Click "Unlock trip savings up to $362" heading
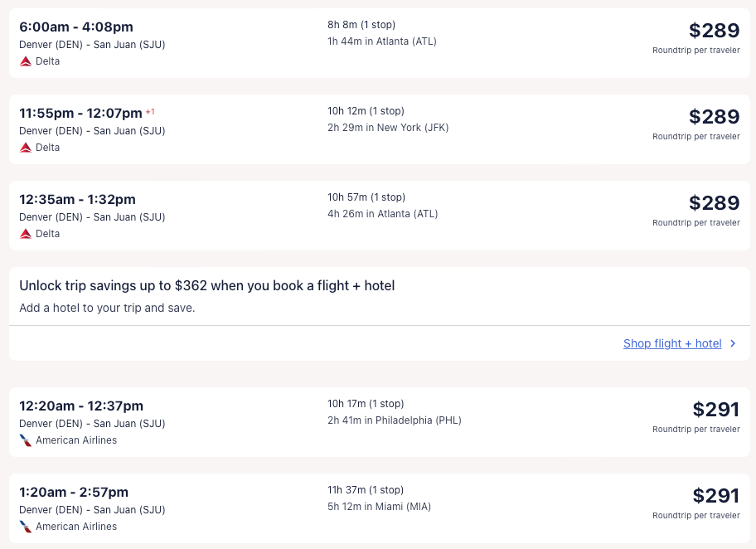 [207, 286]
